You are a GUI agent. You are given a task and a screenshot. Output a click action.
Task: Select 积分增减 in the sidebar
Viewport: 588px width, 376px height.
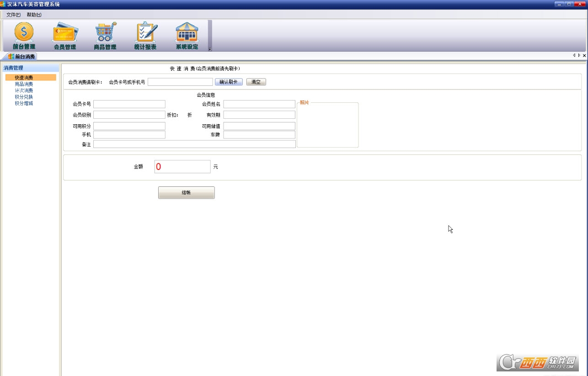[24, 103]
